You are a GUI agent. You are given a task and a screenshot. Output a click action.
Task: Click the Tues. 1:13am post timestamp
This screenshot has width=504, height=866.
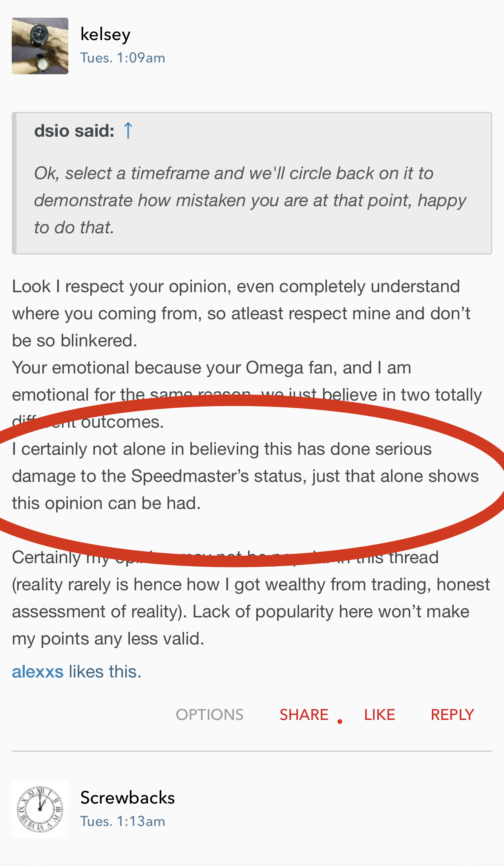tap(122, 822)
